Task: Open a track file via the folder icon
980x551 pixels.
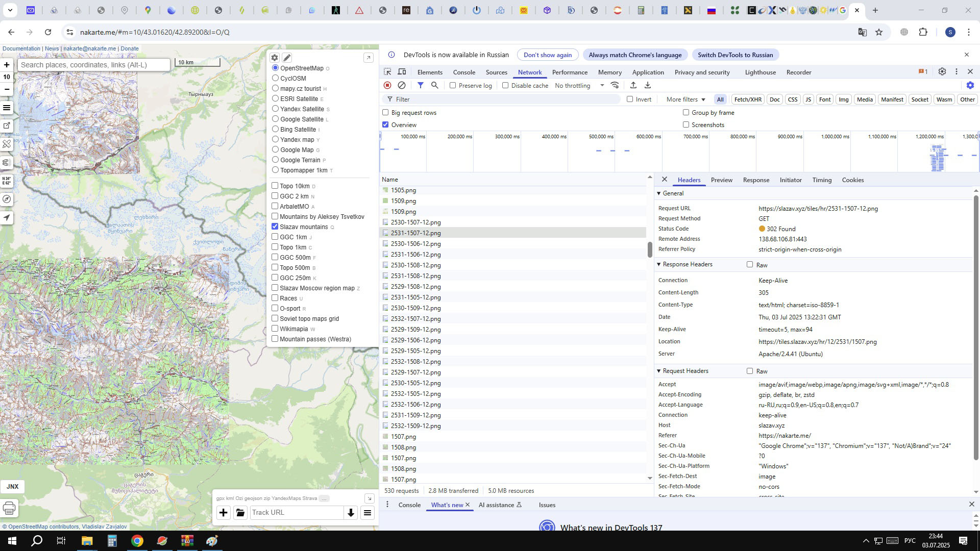Action: [240, 513]
